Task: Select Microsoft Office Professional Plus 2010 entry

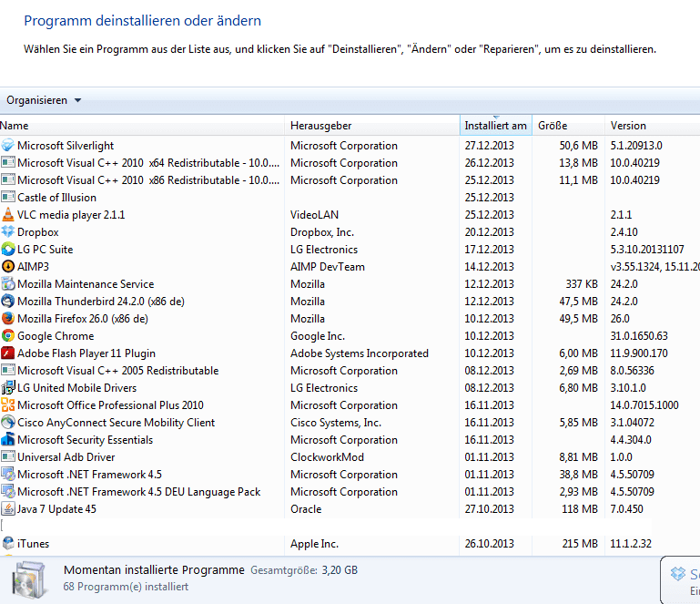Action: click(x=110, y=405)
